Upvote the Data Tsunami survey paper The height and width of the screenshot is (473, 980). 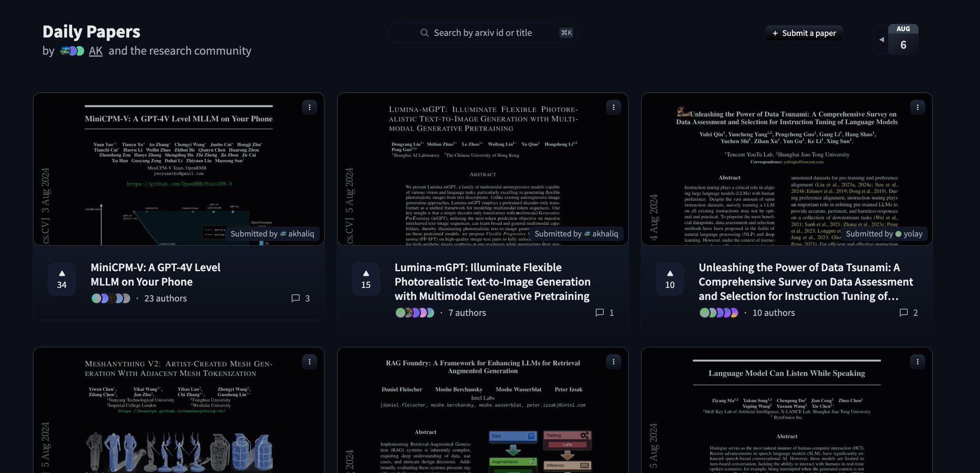(670, 279)
